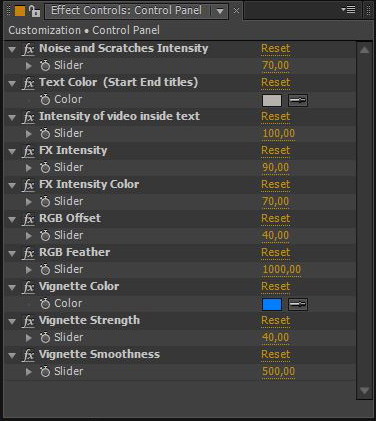376x421 pixels.
Task: Click stopwatch for FX Intensity Slider
Action: [45, 168]
